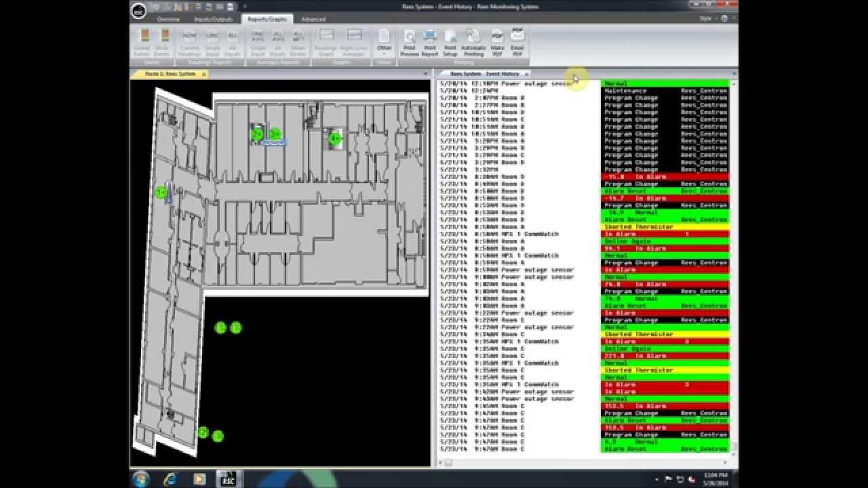Close the Node 1: Rees System tab

tap(203, 74)
